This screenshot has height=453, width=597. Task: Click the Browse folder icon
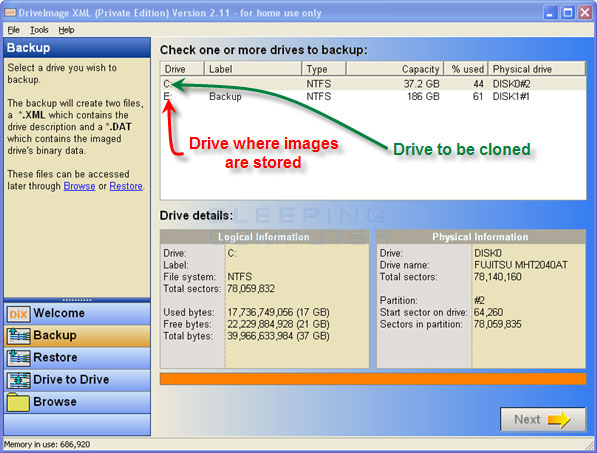pos(18,402)
